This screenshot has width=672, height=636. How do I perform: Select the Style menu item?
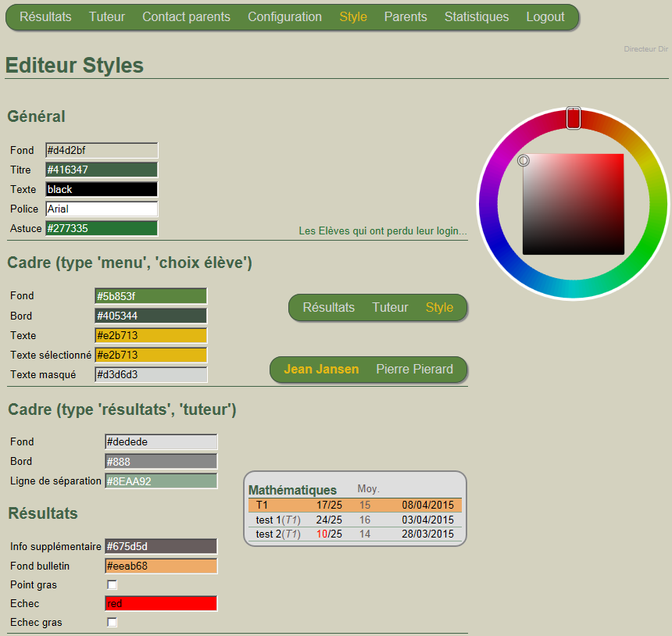pyautogui.click(x=353, y=16)
